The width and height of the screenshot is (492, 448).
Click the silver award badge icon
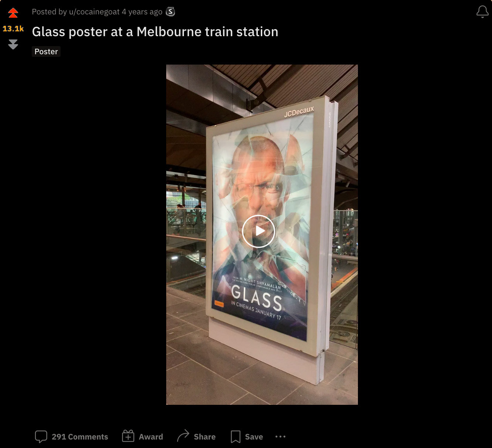(170, 12)
